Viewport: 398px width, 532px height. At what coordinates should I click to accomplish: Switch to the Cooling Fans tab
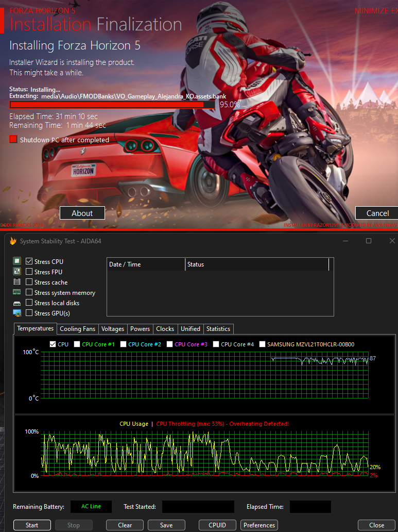(x=78, y=329)
